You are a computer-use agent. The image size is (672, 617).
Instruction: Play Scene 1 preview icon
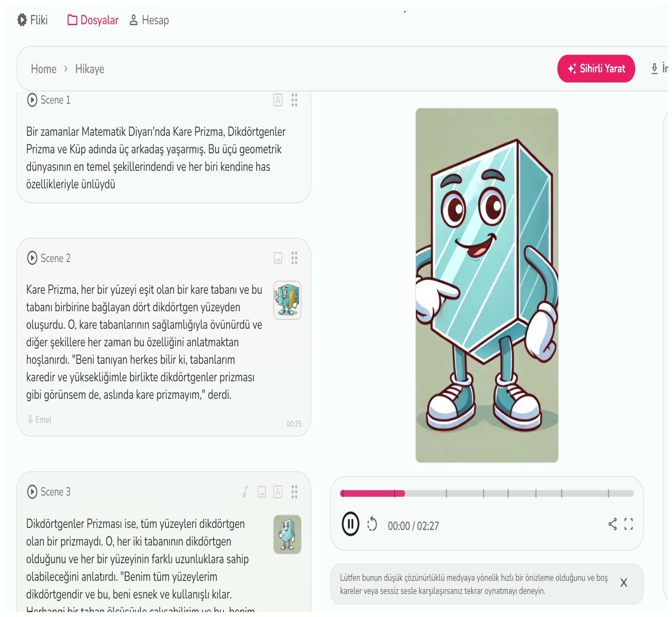tap(32, 100)
